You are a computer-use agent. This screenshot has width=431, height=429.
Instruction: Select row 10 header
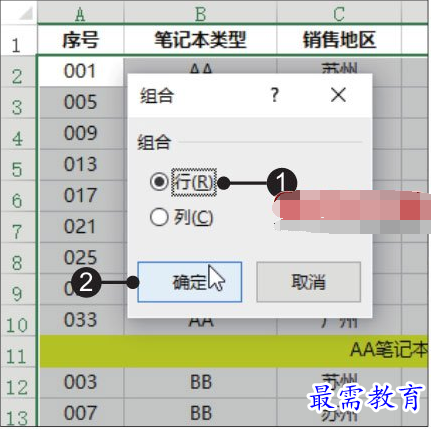pos(18,320)
